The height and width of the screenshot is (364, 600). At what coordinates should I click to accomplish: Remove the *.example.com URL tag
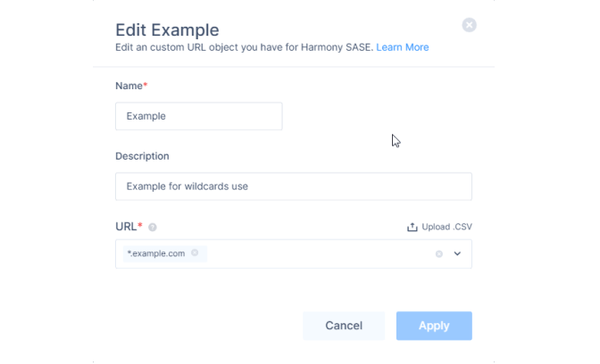pyautogui.click(x=195, y=253)
